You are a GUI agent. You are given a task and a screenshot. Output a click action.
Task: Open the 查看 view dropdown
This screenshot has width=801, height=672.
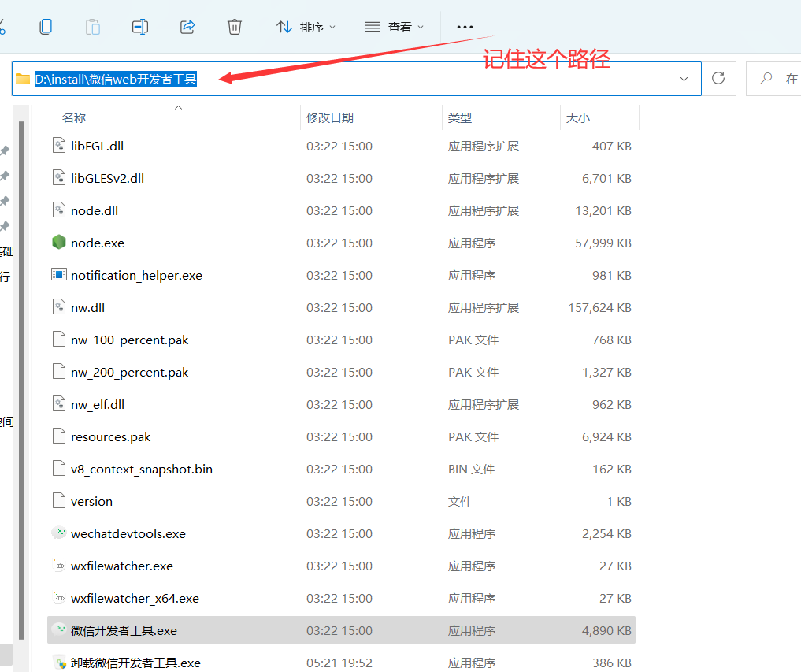click(x=394, y=27)
